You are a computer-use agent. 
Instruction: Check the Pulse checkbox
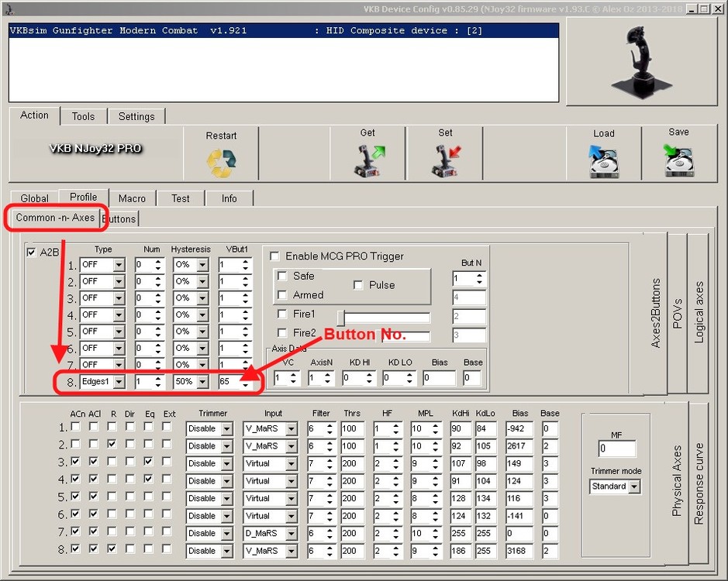coord(358,285)
